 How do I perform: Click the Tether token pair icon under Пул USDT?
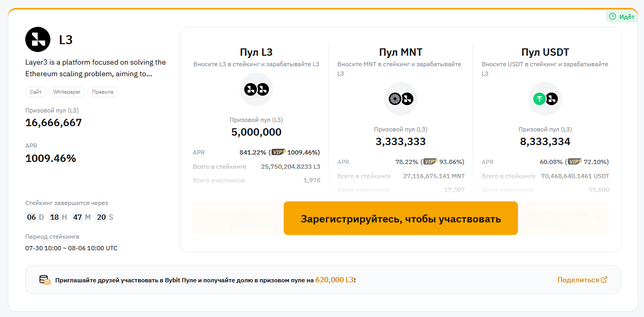[545, 99]
